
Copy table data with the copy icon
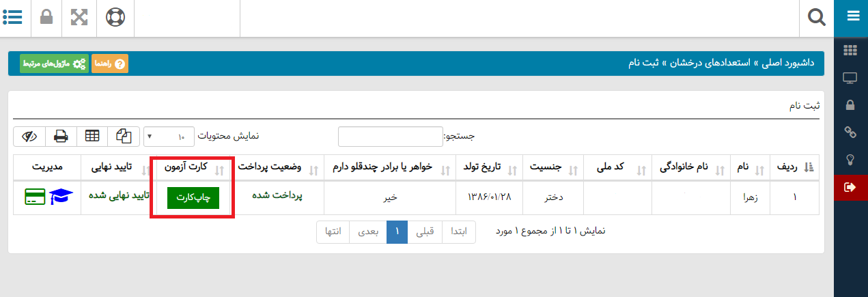click(x=124, y=136)
